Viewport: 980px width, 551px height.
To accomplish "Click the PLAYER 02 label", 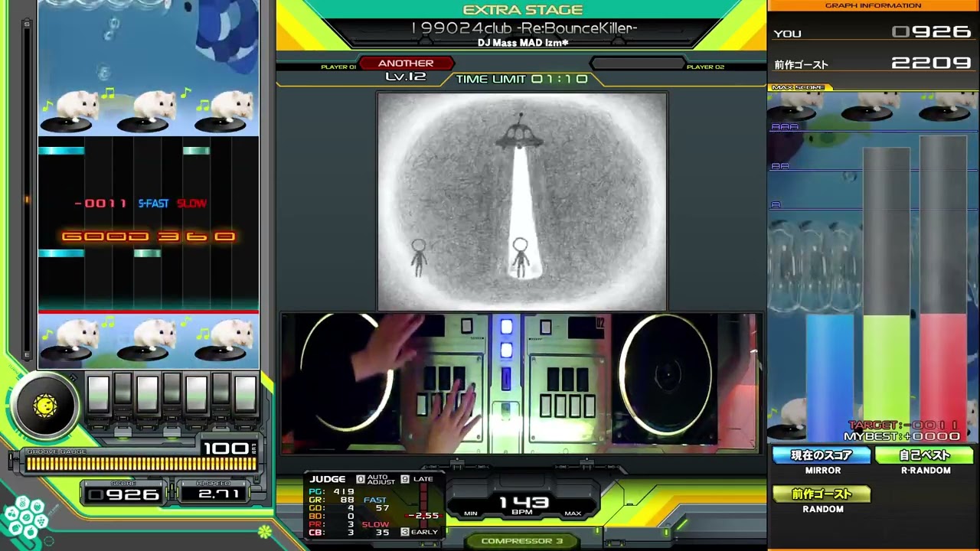I will (x=705, y=67).
